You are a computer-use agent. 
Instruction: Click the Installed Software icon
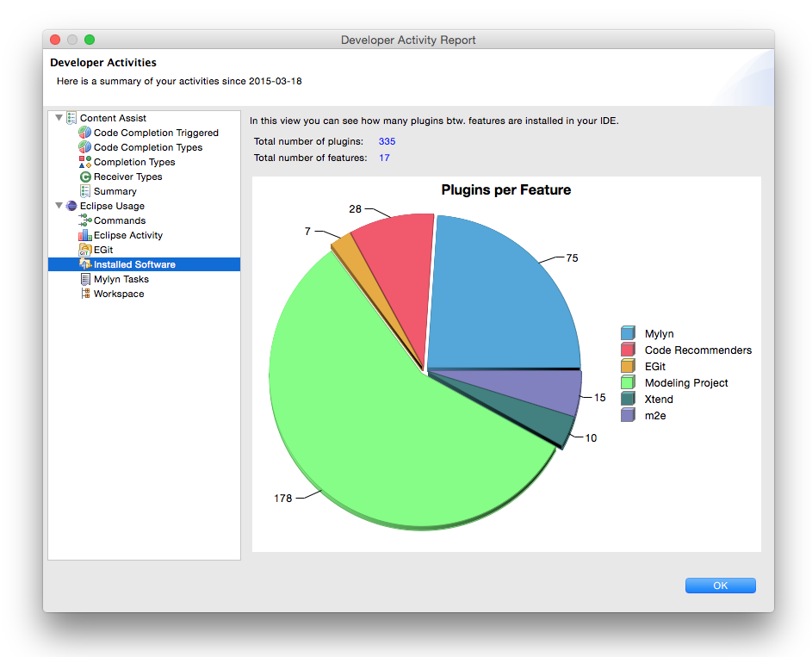click(85, 264)
